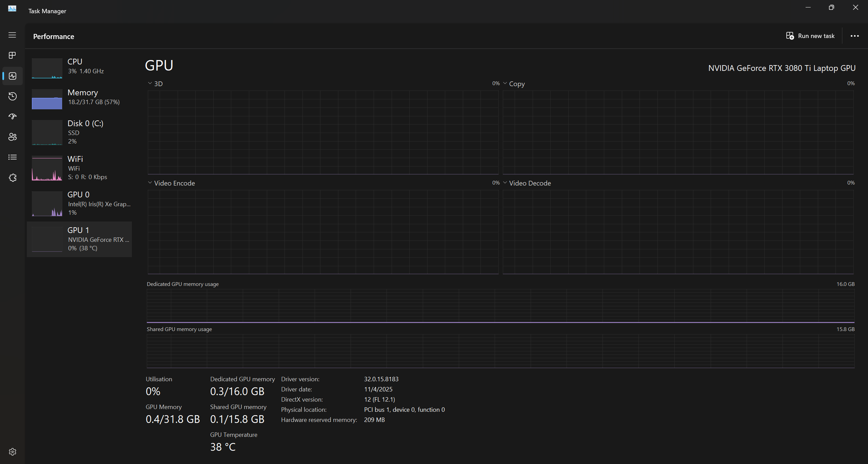Open the hamburger navigation menu
868x464 pixels.
12,35
